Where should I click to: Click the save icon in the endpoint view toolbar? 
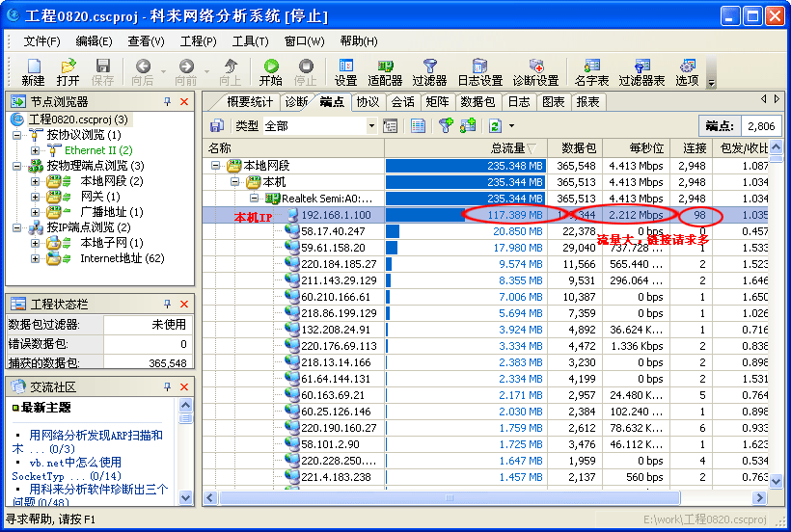[x=217, y=125]
